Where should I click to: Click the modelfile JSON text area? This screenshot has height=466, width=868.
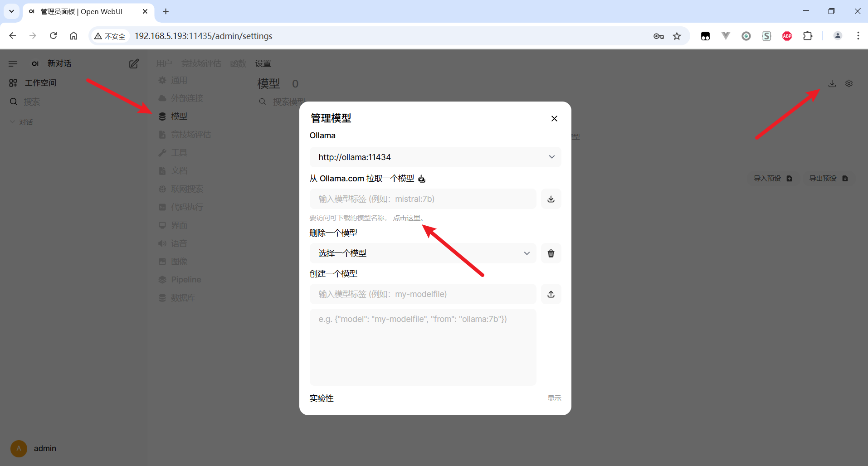(x=423, y=347)
